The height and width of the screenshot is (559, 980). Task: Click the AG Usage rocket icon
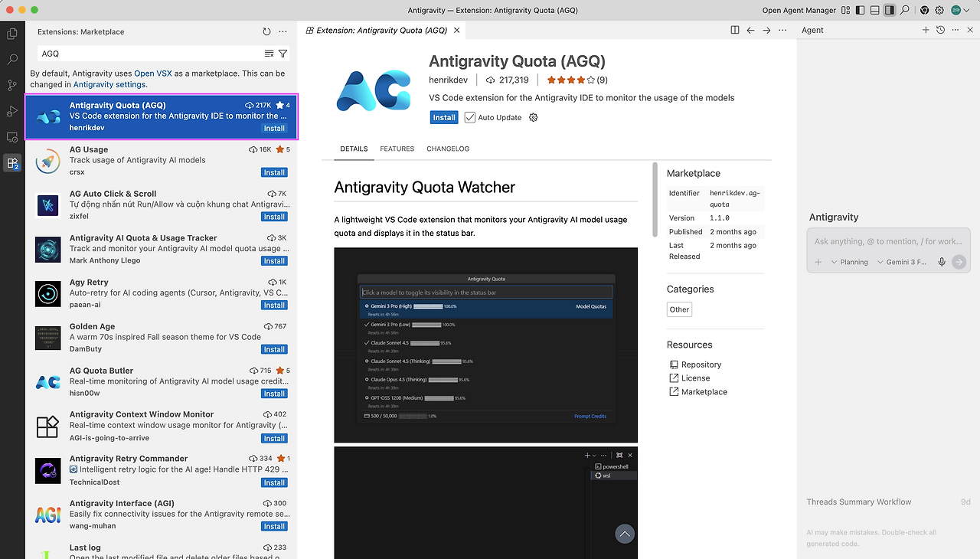point(48,161)
